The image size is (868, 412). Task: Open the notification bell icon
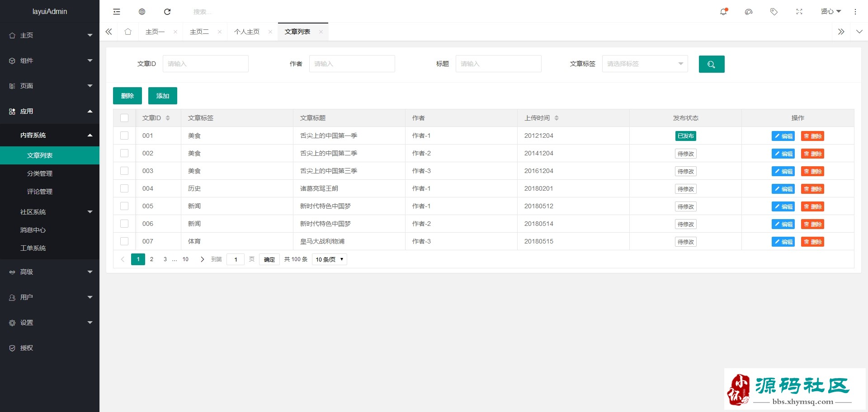coord(723,12)
